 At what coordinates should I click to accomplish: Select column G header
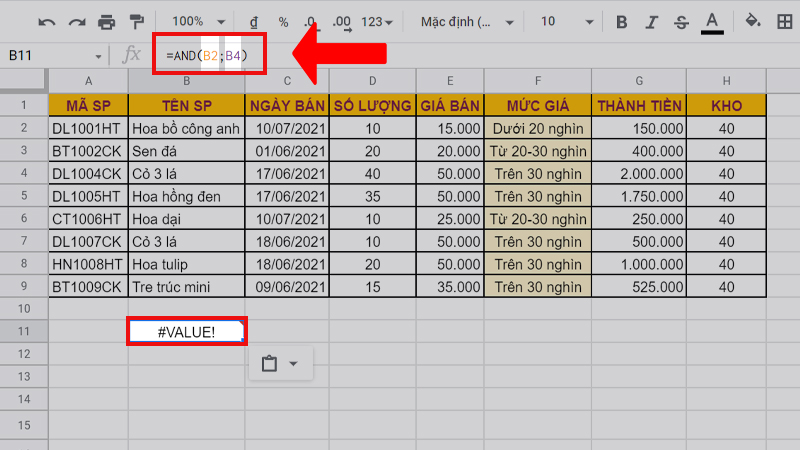click(x=639, y=81)
